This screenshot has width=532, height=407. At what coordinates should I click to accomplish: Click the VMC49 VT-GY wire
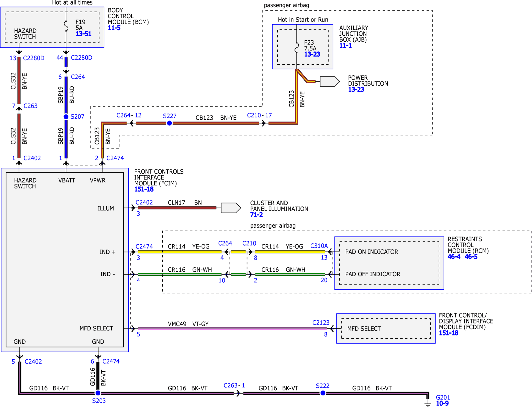(x=232, y=328)
